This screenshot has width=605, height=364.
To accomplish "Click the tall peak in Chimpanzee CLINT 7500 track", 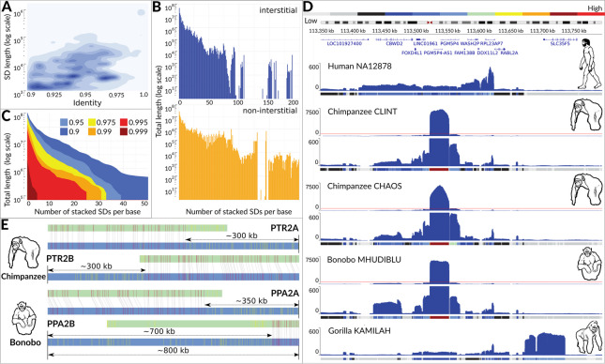I will click(440, 122).
